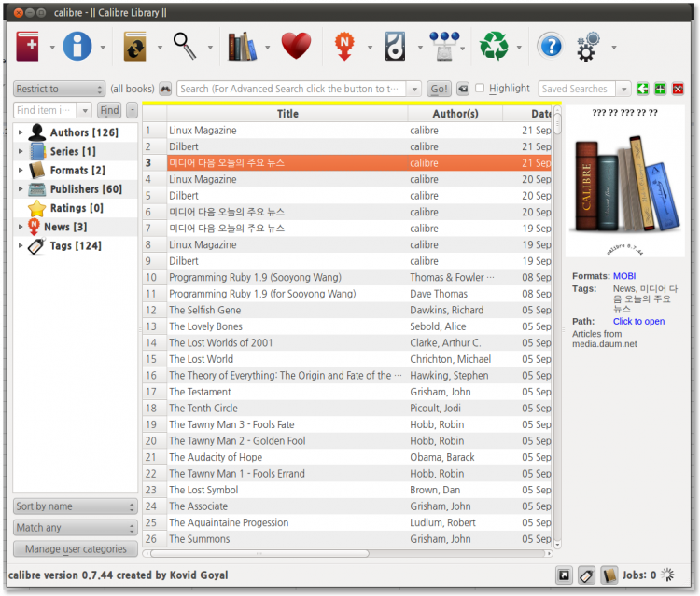The width and height of the screenshot is (700, 596).
Task: Click the Add books icon
Action: (28, 47)
